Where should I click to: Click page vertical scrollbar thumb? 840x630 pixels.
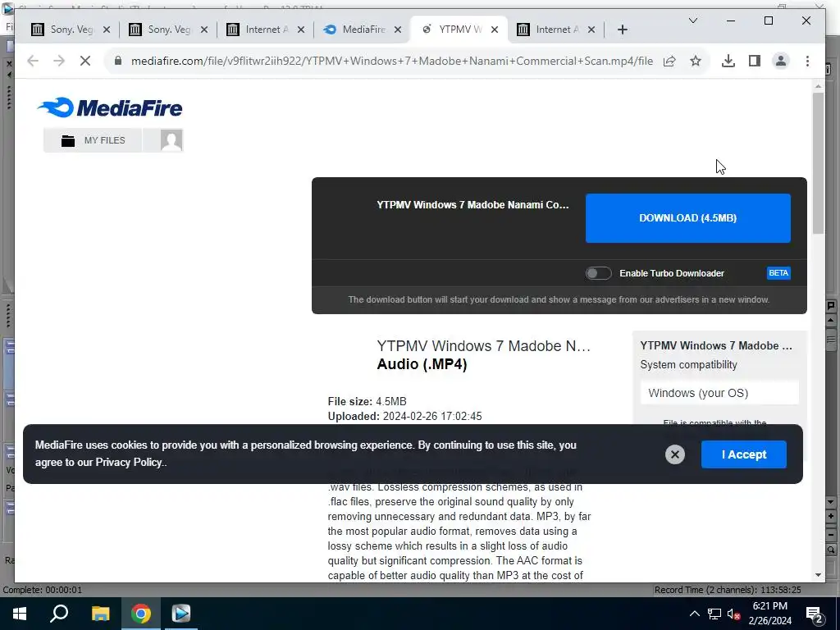point(818,163)
